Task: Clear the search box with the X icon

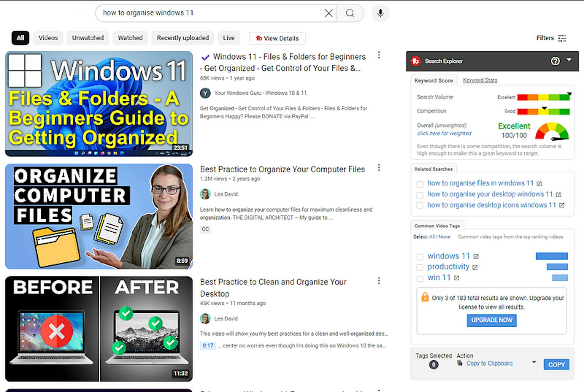Action: click(x=328, y=13)
